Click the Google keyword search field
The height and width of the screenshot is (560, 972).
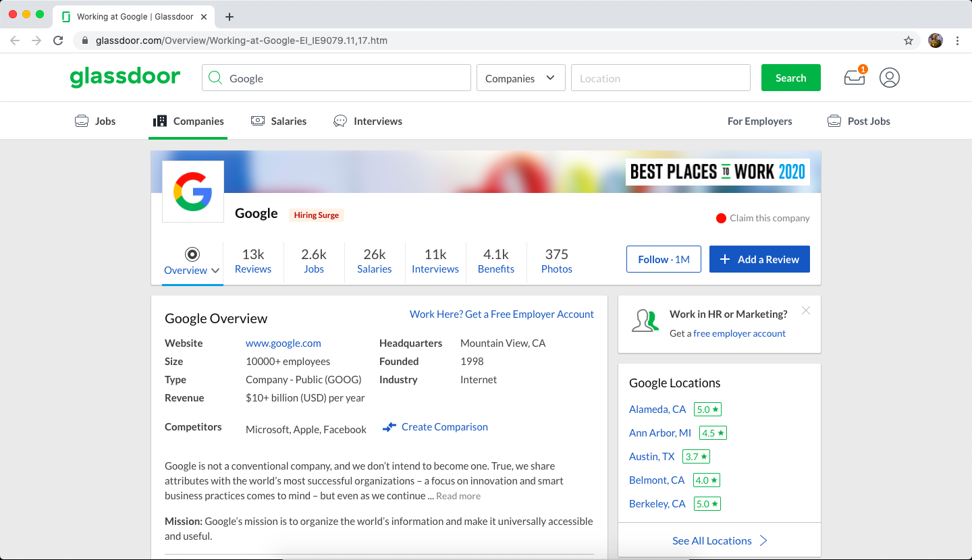pos(336,78)
